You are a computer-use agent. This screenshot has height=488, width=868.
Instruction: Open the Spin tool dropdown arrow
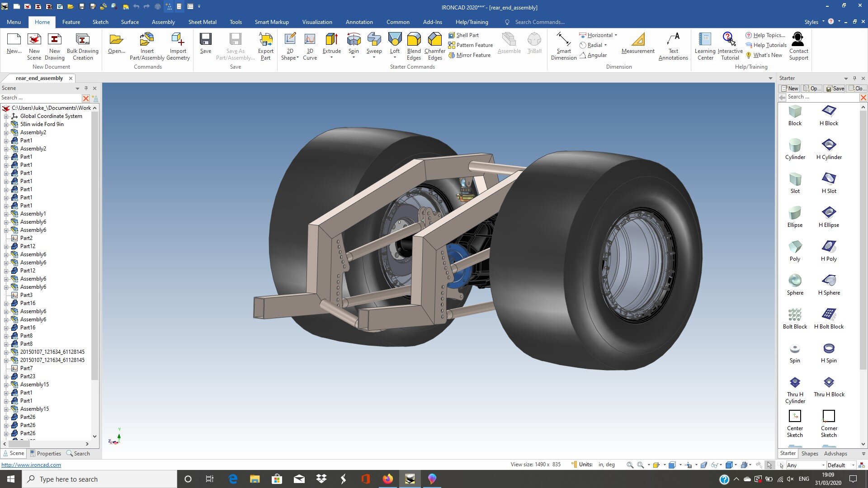tap(354, 57)
